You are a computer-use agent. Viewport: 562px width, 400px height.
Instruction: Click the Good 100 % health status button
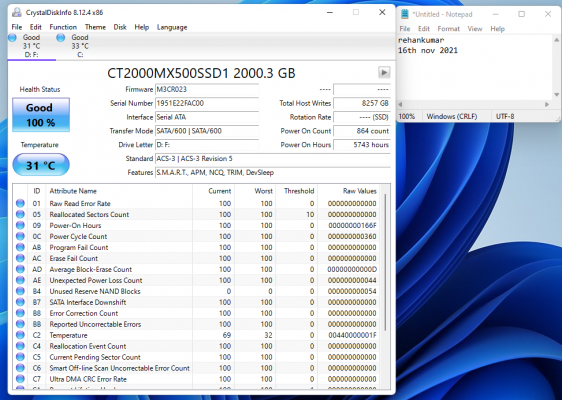click(41, 115)
